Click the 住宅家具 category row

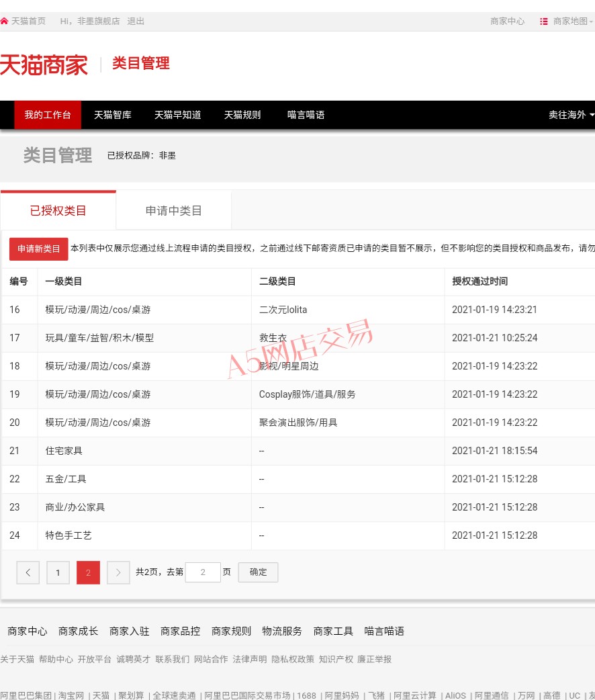pos(298,451)
